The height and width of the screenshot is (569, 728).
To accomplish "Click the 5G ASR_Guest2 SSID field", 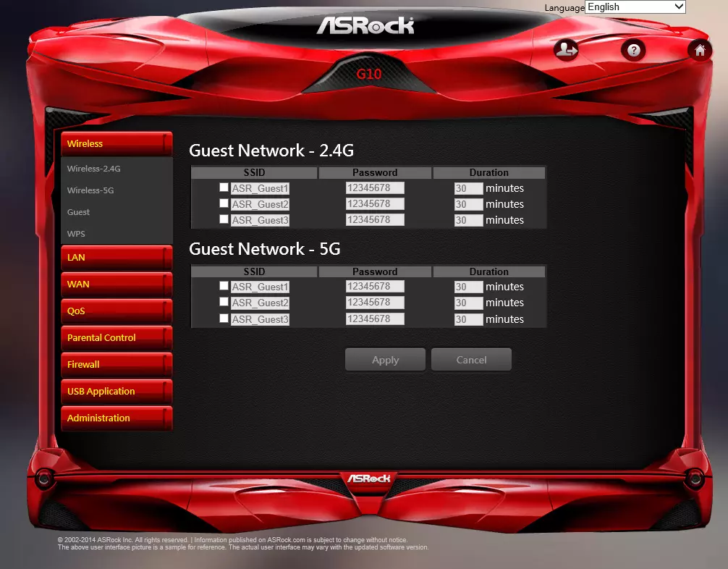I will [x=260, y=303].
